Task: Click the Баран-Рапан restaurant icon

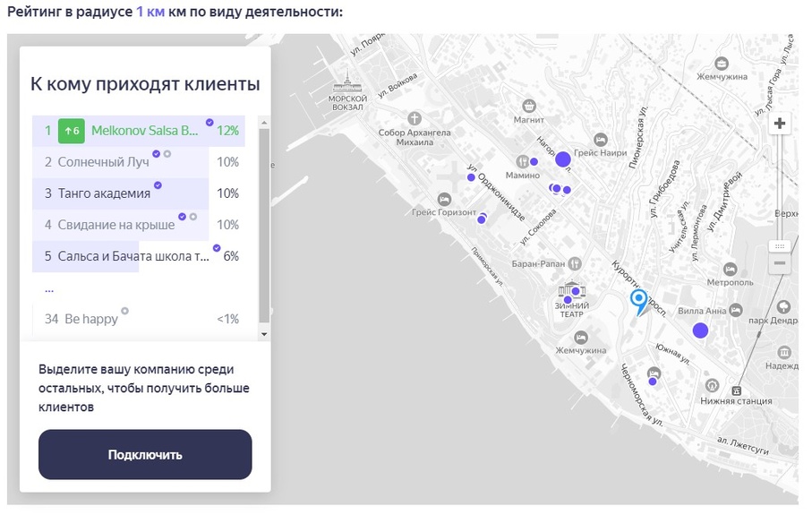Action: tap(574, 263)
